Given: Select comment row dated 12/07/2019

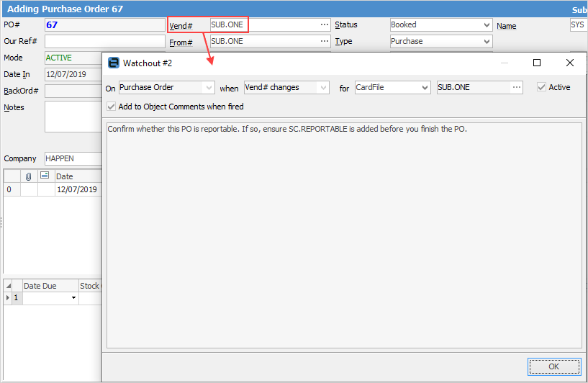Looking at the screenshot, I should pos(77,189).
